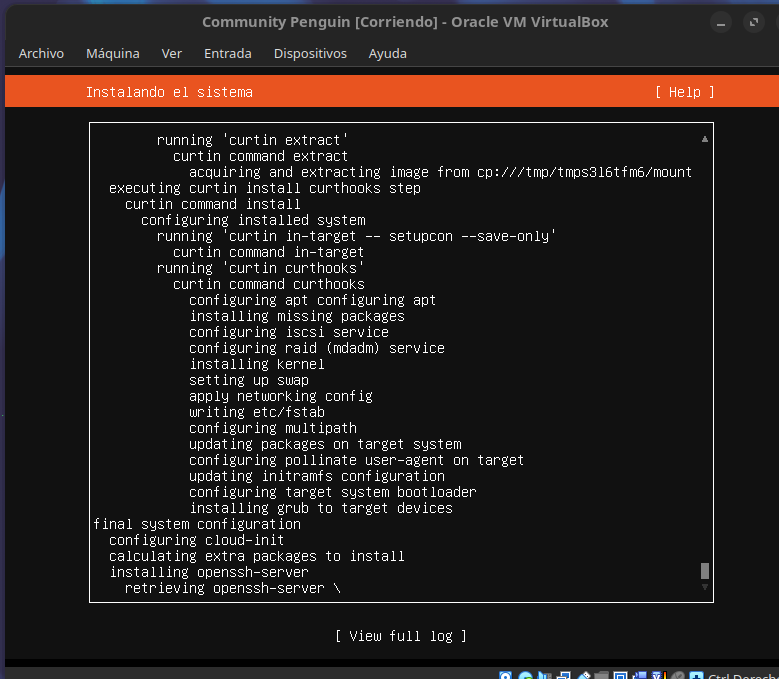
Task: Select the line 'writing etc/fstab'
Action: [257, 412]
